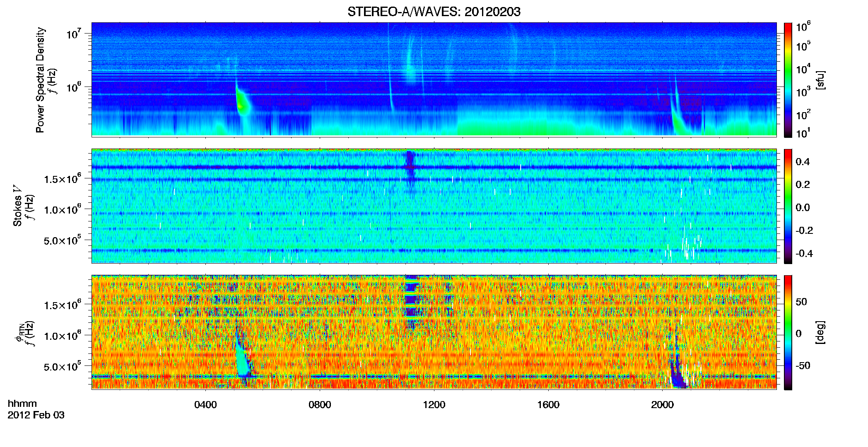This screenshot has height=447, width=868.
Task: Click the 1200 time tick label
Action: tap(434, 405)
